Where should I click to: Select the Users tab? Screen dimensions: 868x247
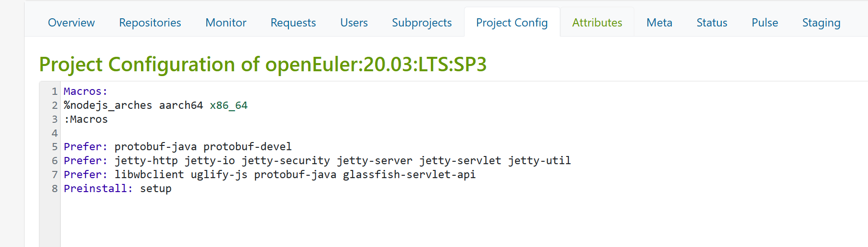pos(354,23)
